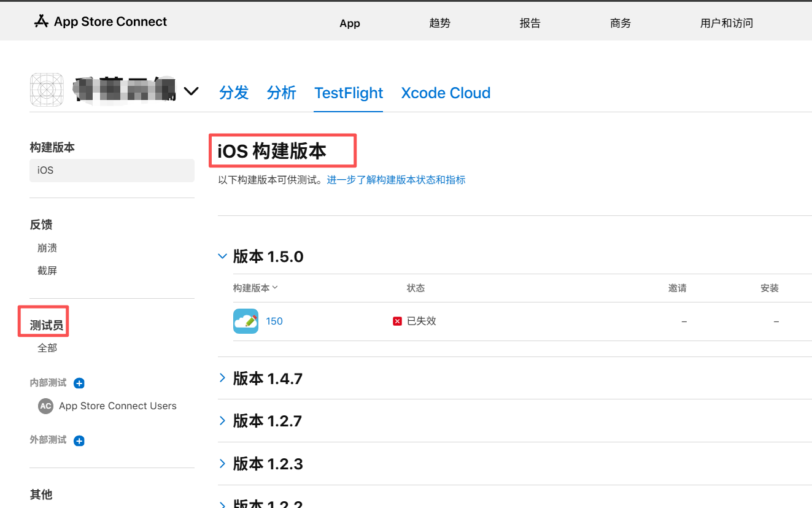
Task: Click the 其他 sidebar heading
Action: tap(41, 494)
